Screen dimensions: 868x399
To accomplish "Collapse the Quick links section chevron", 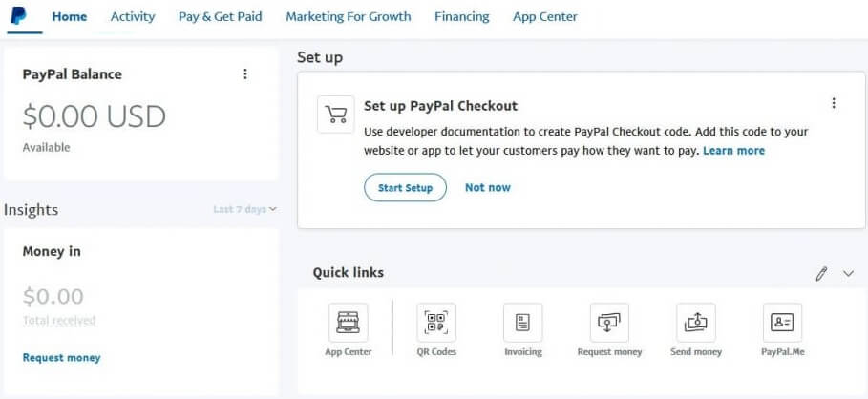I will click(849, 273).
